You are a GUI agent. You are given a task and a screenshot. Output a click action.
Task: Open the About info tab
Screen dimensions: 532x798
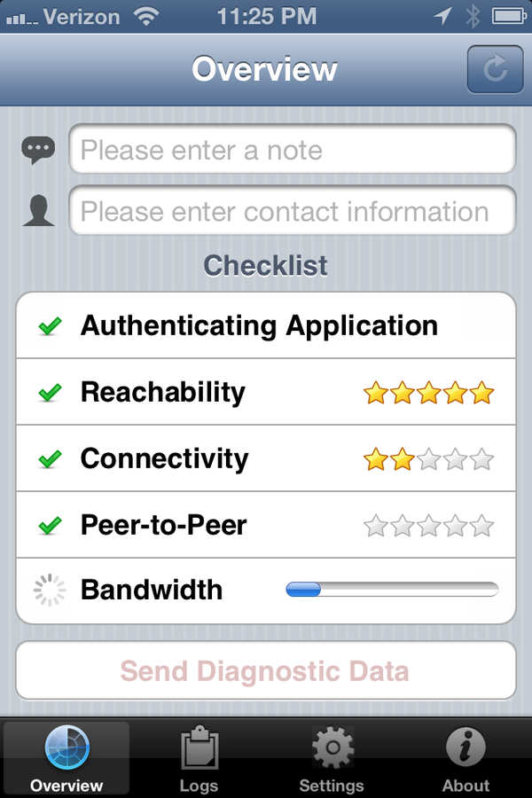pyautogui.click(x=465, y=758)
